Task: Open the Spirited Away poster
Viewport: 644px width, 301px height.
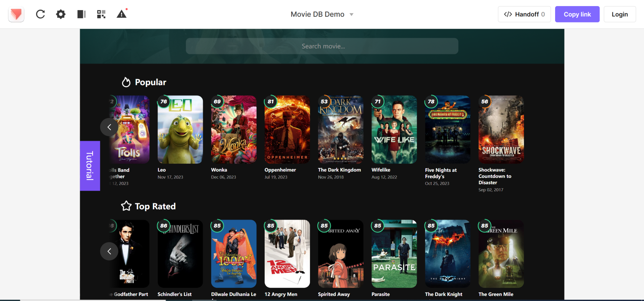Action: 341,254
